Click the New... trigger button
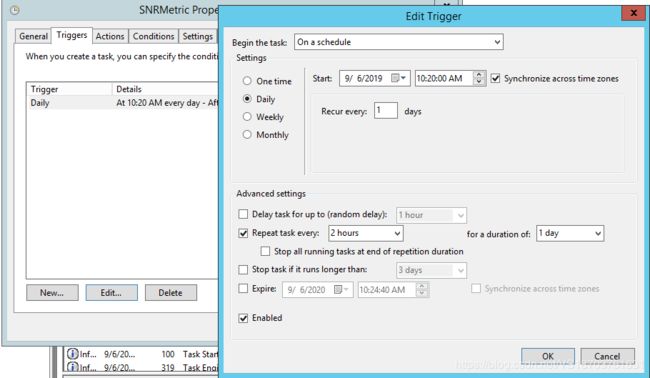 [52, 293]
